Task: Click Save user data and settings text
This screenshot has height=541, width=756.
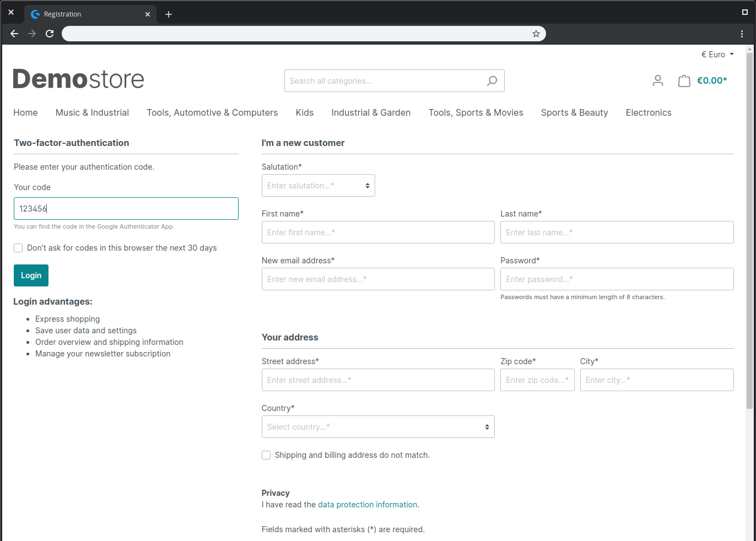Action: point(86,331)
